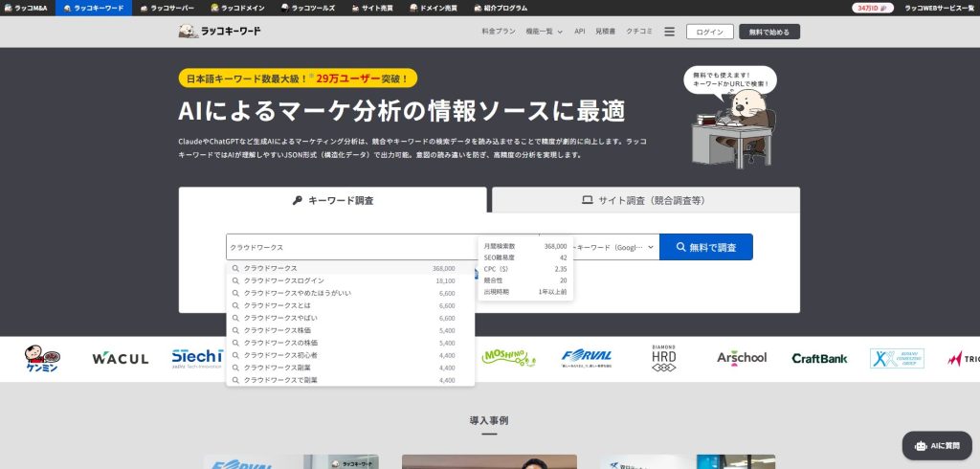Click the 無料で調査 search button
Screen dimensions: 980x469
(706, 247)
